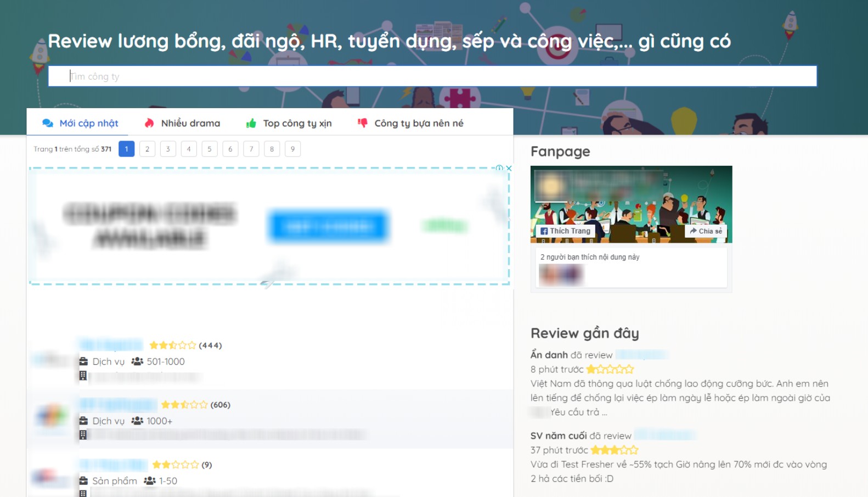Go to pagination page 1
The width and height of the screenshot is (868, 497).
[x=126, y=149]
